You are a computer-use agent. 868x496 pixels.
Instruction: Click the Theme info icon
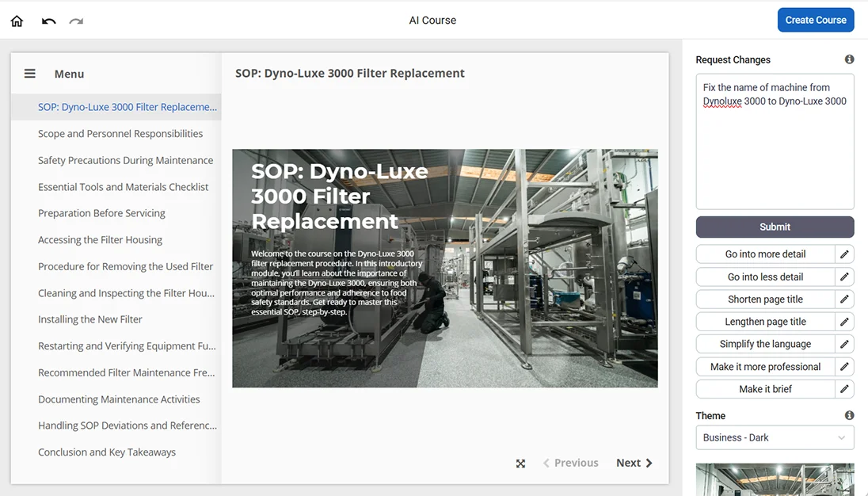coord(849,415)
